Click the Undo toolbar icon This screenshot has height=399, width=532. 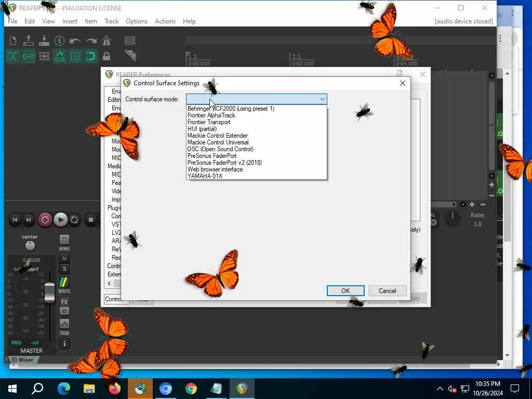coord(75,41)
